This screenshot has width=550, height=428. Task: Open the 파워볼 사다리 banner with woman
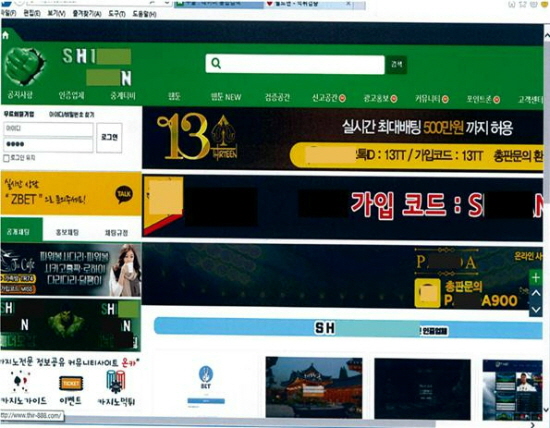71,270
